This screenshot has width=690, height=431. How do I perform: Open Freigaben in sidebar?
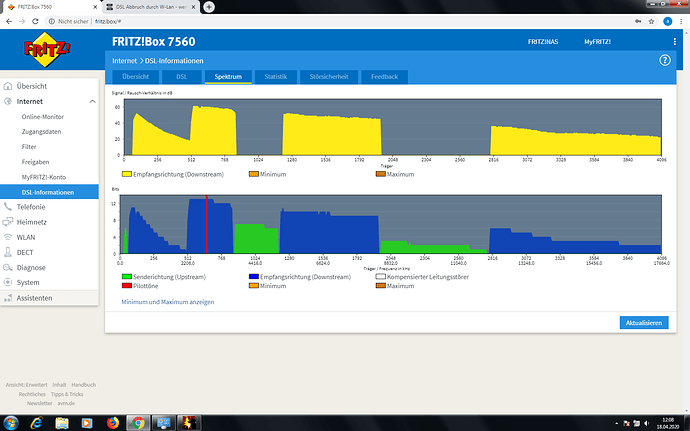coord(35,162)
